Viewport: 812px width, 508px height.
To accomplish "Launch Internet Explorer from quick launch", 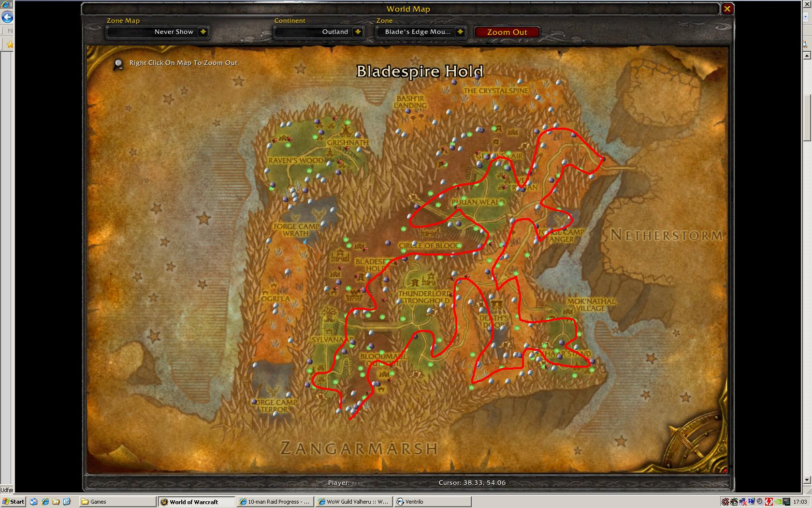I will [45, 502].
